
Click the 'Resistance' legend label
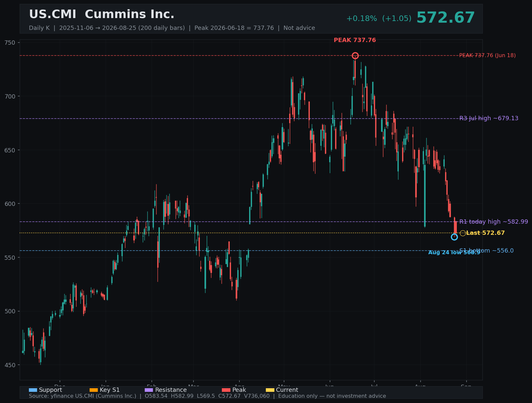click(x=171, y=390)
